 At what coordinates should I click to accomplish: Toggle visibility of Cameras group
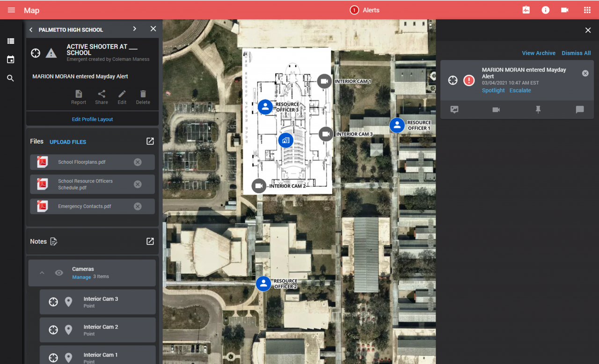click(59, 273)
